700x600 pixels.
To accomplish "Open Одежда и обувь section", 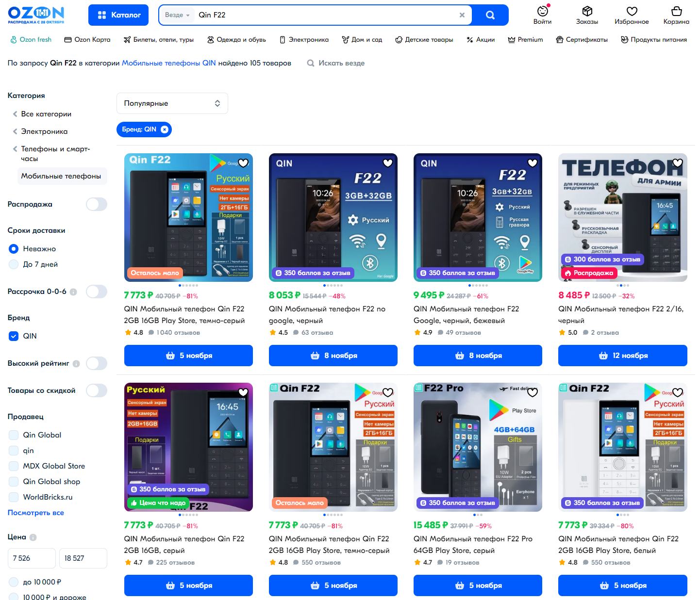I will click(236, 40).
